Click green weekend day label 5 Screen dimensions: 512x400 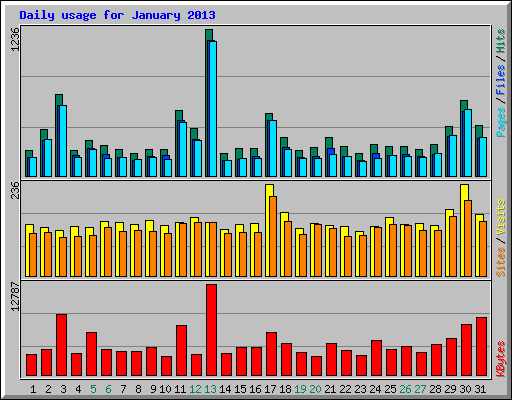click(93, 389)
